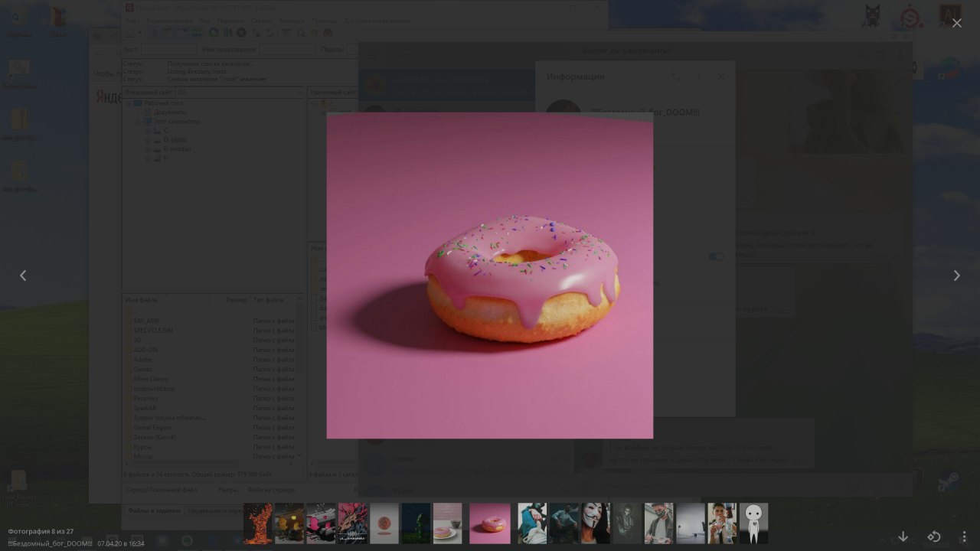Select the pink branching tree thumbnail
980x551 pixels.
click(353, 523)
